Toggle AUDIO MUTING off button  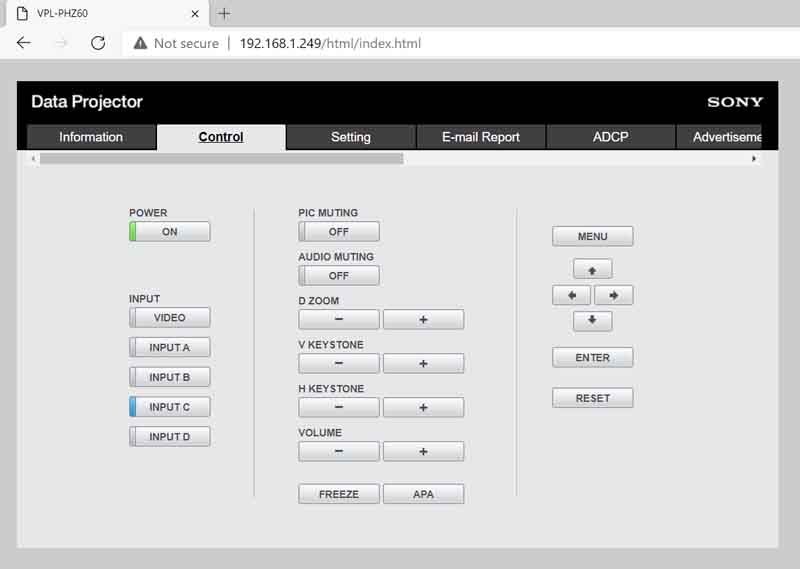tap(339, 276)
